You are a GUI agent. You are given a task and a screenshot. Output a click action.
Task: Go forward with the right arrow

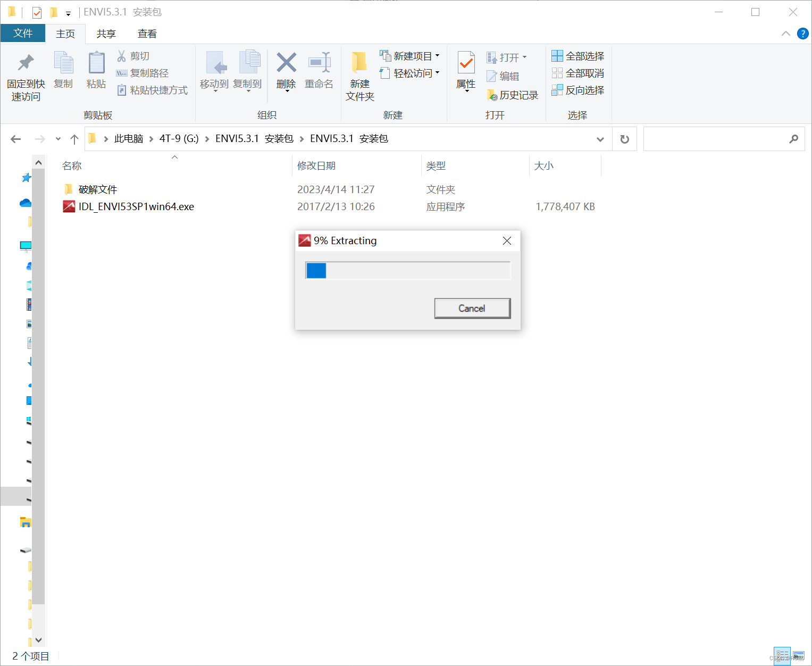40,139
